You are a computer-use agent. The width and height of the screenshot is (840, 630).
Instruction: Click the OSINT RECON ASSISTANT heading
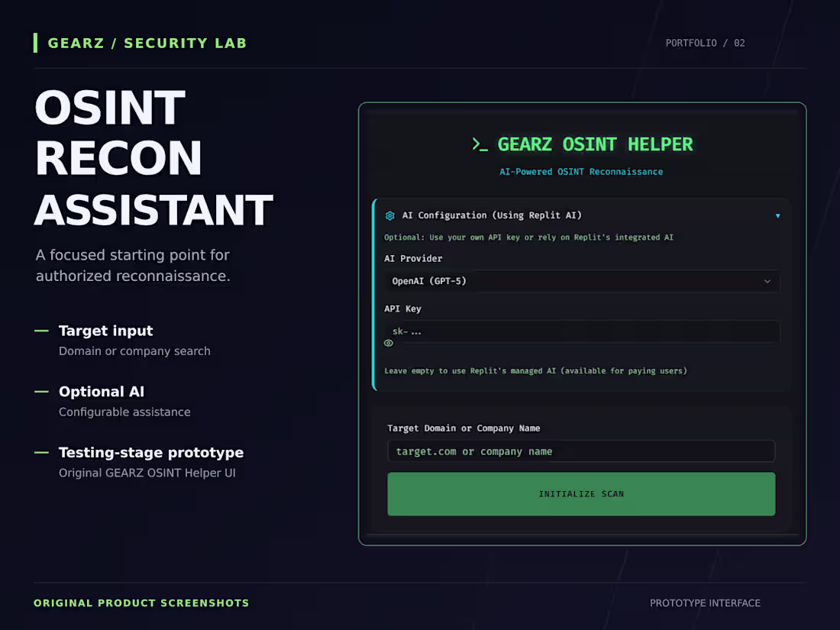pyautogui.click(x=153, y=158)
